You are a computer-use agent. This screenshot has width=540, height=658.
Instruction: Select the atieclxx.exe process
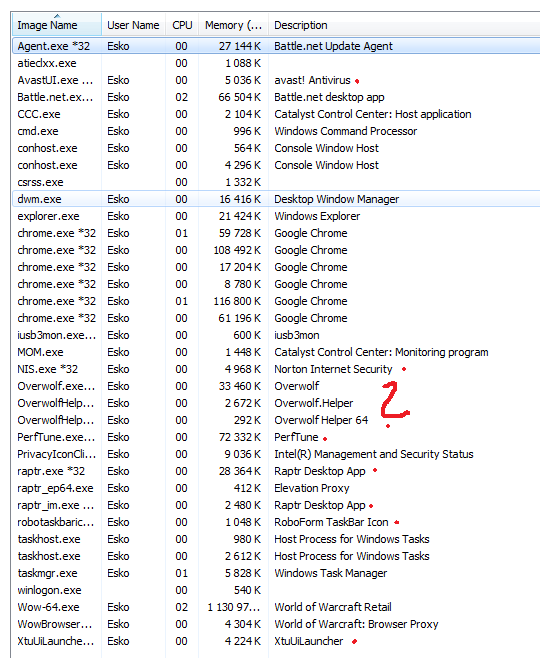coord(276,63)
